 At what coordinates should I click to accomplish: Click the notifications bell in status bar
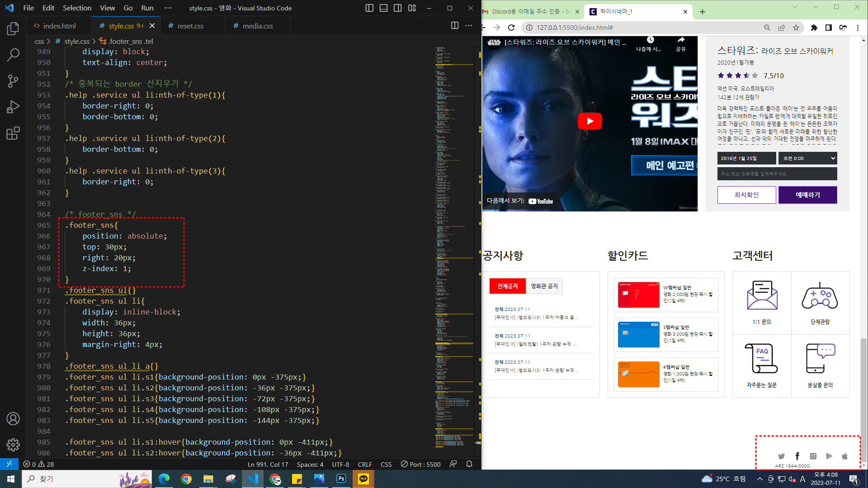coord(469,464)
